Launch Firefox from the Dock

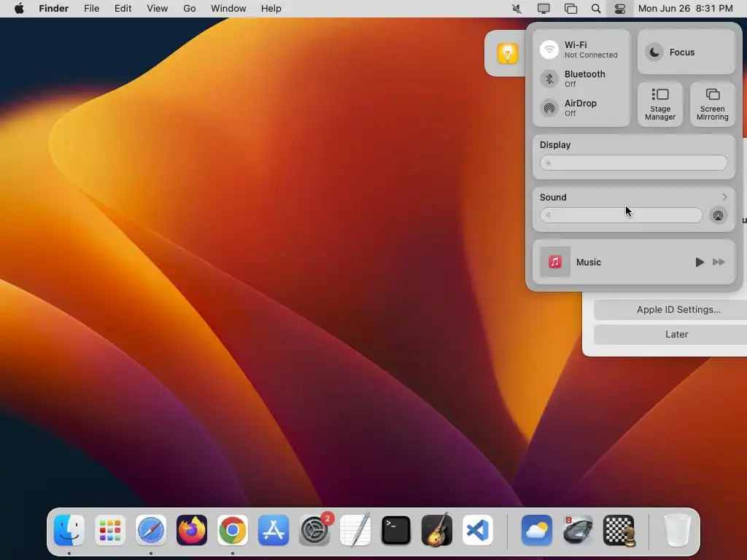pos(192,530)
